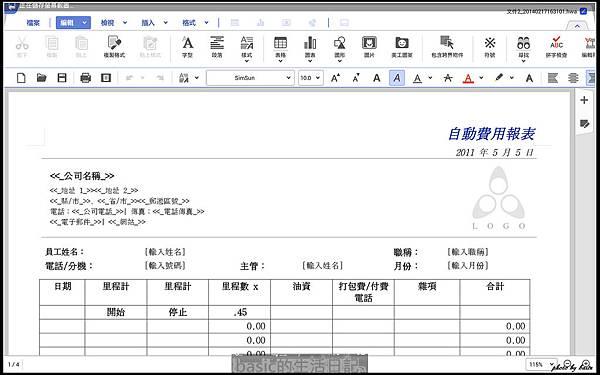This screenshot has height=375, width=600.
Task: Click the 1 / 4 page indicator
Action: point(13,364)
